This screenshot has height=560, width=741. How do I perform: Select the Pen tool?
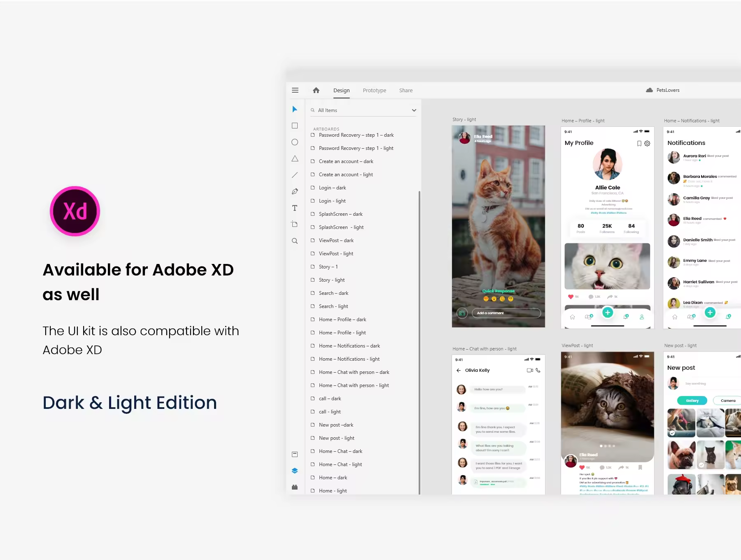tap(295, 191)
